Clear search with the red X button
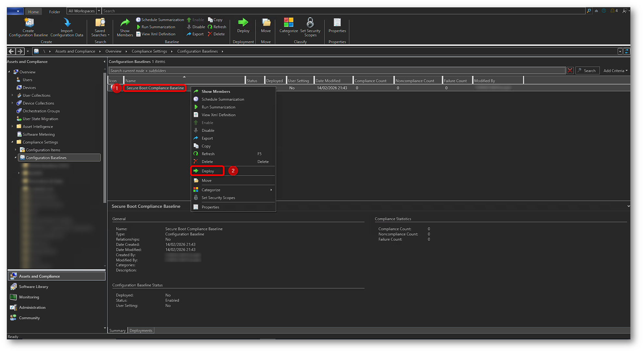 coord(570,70)
